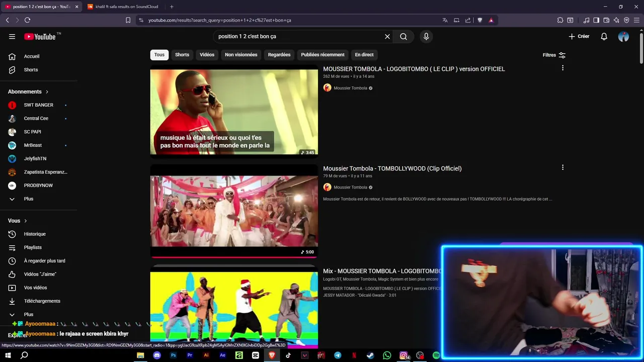644x362 pixels.
Task: Select the Publiées récemment filter chip
Action: click(323, 55)
